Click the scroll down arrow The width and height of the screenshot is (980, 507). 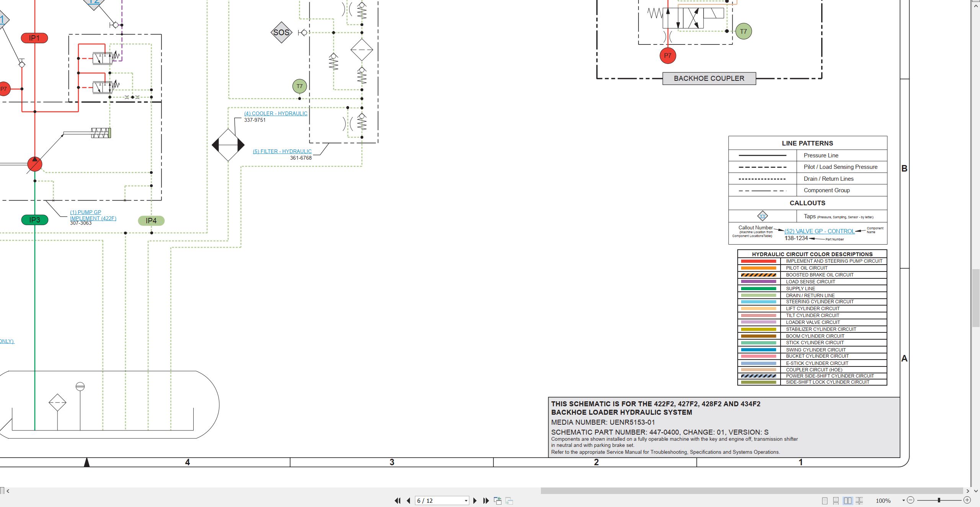(976, 491)
